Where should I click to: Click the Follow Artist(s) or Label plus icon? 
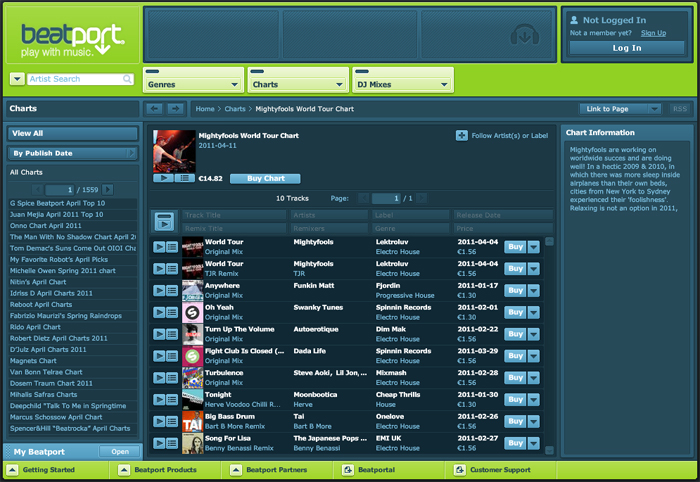(462, 135)
